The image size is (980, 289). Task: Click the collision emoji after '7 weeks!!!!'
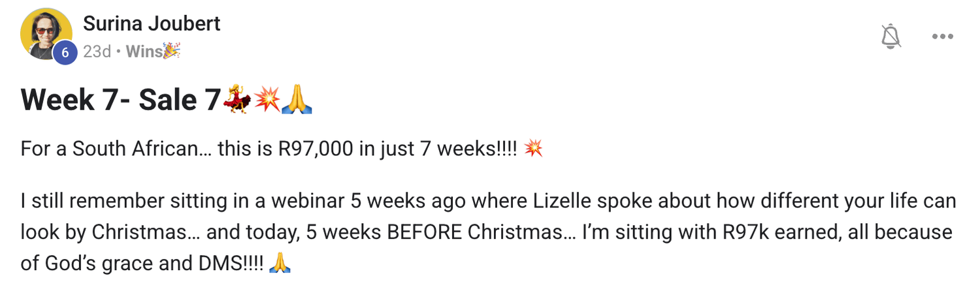[533, 149]
